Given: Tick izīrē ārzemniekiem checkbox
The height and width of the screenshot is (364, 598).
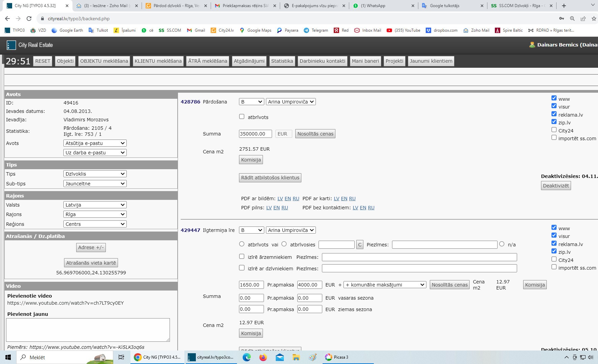Looking at the screenshot, I should [x=242, y=256].
